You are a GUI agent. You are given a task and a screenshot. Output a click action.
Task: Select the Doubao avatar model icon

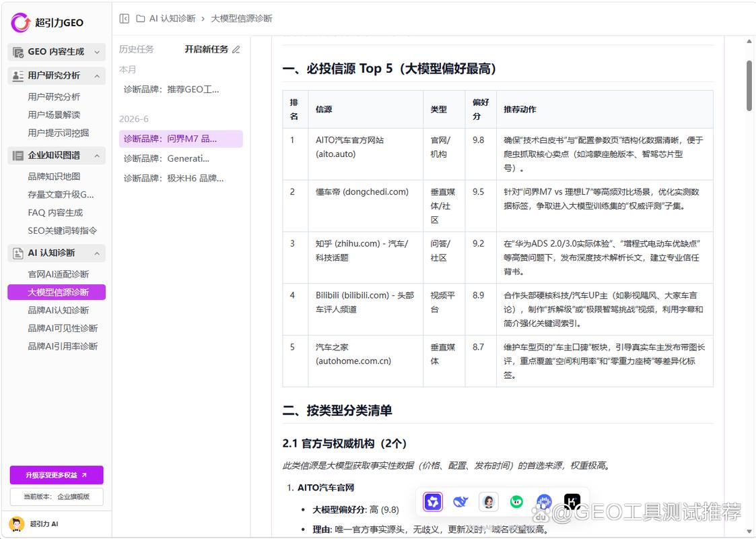click(489, 502)
